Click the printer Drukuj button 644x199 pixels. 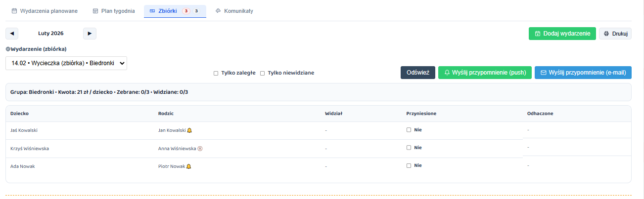pyautogui.click(x=615, y=34)
